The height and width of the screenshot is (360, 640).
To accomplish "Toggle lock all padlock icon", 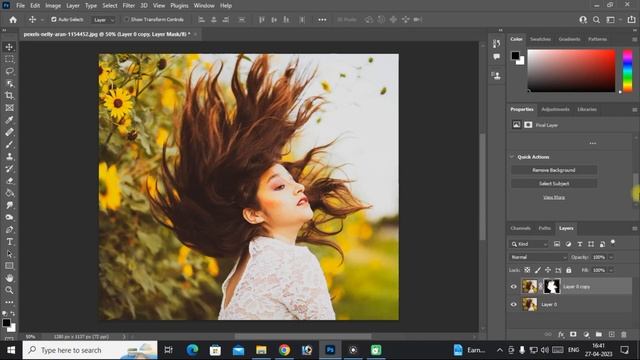I will pyautogui.click(x=569, y=270).
